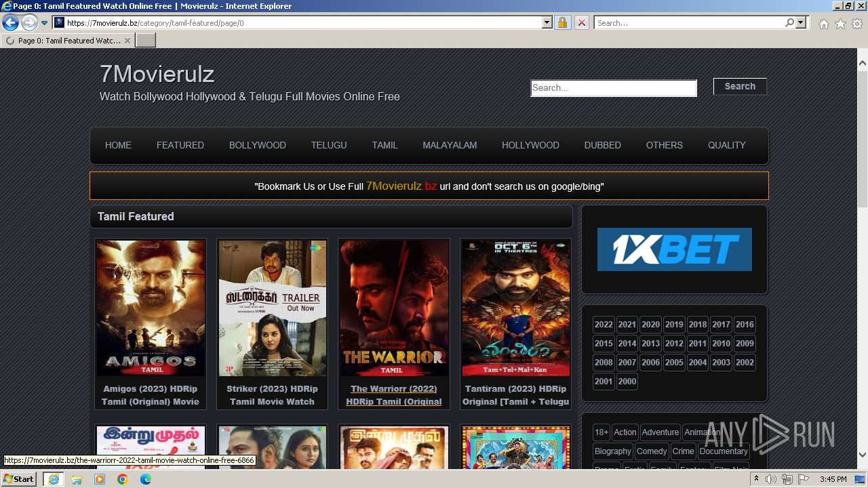Screen dimensions: 868x488
Task: Expand the address bar autocomplete dropdown
Action: 547,22
